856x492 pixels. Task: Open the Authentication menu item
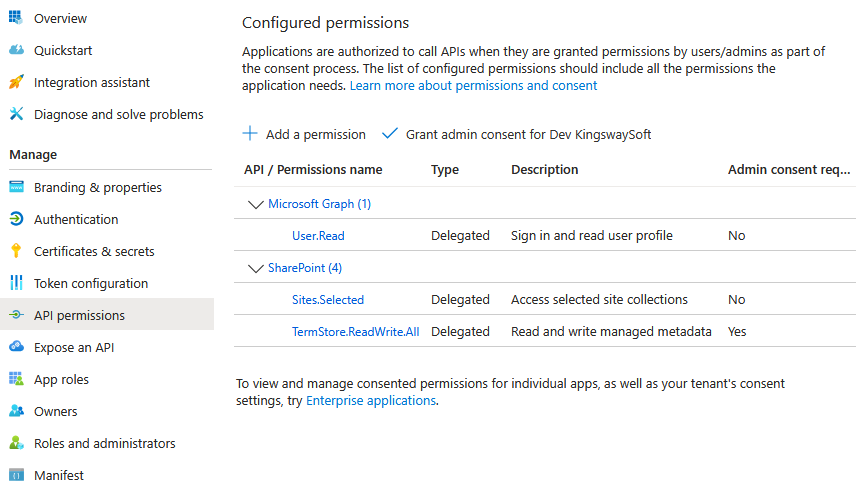click(x=76, y=219)
